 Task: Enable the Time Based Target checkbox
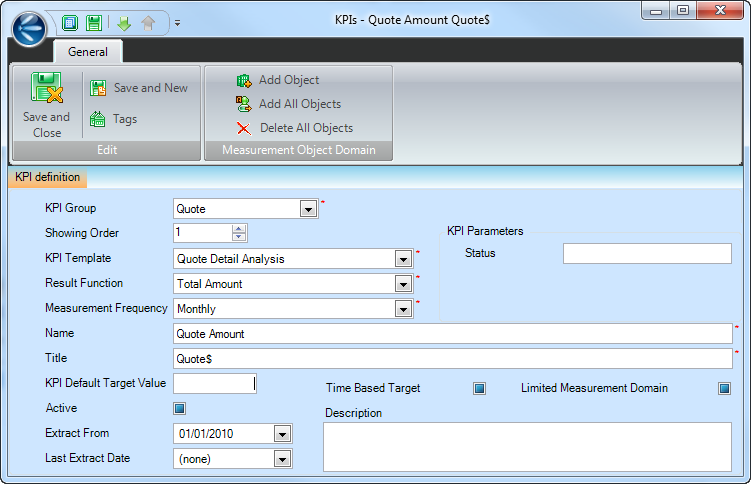coord(480,388)
